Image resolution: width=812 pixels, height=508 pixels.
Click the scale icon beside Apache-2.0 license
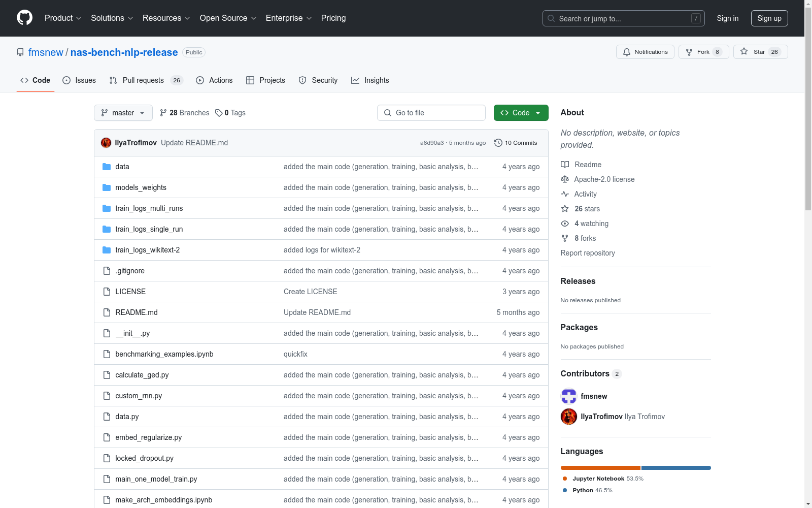[565, 179]
